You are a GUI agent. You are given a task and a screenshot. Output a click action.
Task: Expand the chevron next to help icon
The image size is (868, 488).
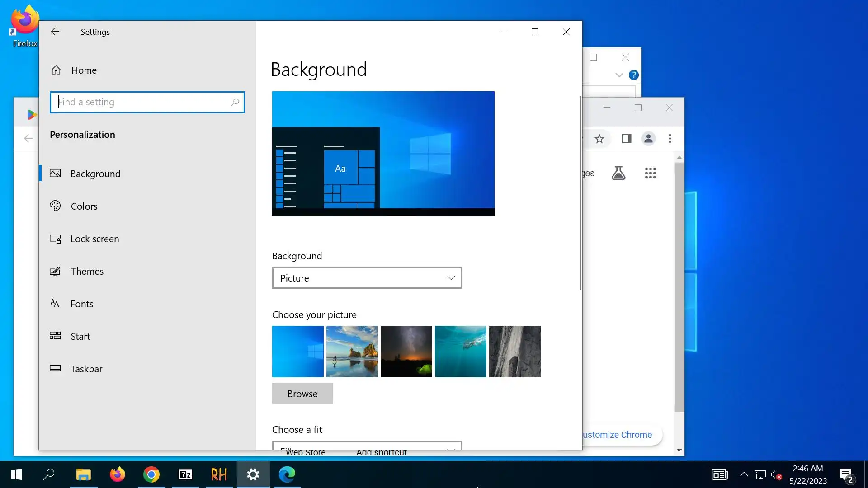(x=619, y=75)
